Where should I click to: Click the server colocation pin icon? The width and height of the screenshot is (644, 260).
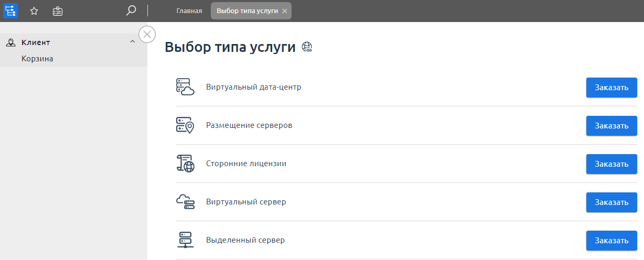(x=185, y=125)
